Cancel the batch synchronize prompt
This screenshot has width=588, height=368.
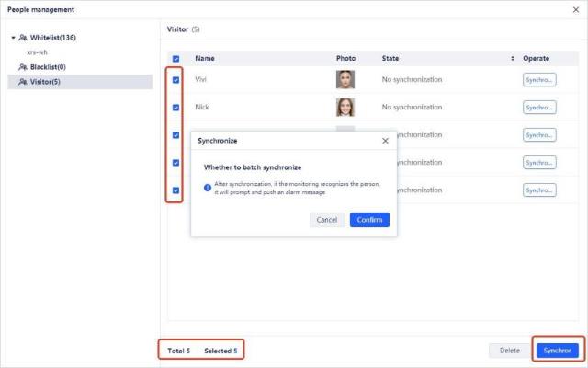tap(326, 220)
